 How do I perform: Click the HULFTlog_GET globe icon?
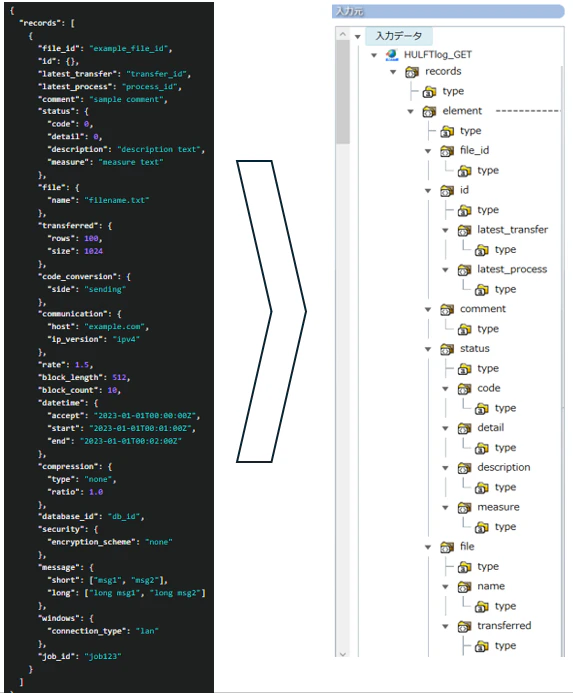coord(392,55)
